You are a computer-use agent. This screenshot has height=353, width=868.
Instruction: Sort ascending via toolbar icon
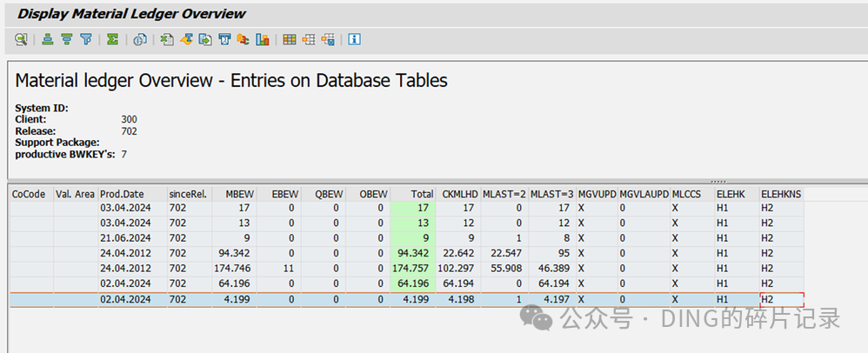(48, 39)
